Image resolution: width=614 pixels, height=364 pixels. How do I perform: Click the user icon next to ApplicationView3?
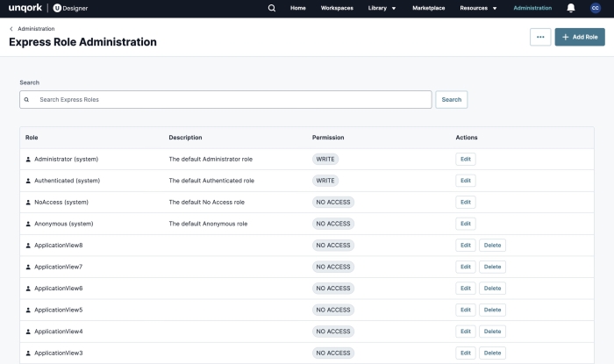coord(28,353)
